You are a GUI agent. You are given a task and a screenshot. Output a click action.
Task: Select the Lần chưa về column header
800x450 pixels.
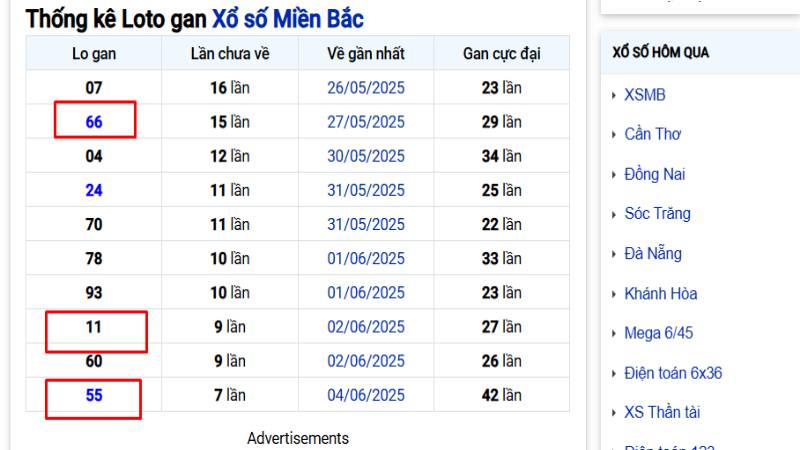[230, 54]
